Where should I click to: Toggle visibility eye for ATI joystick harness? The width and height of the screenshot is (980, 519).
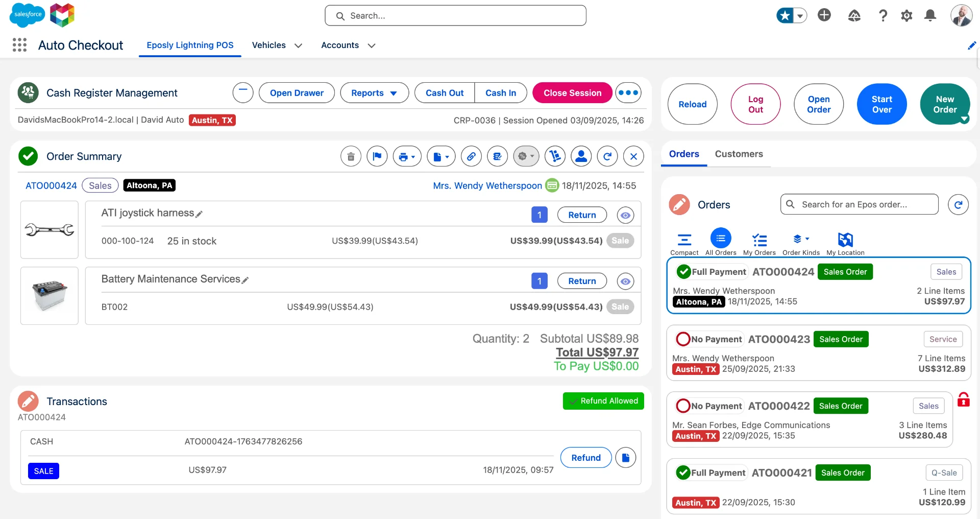coord(625,216)
